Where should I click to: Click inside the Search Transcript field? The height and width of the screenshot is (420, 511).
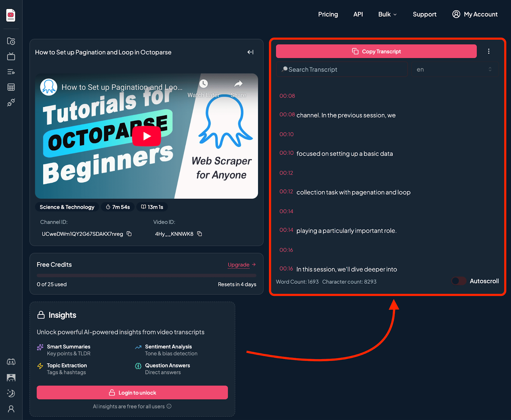pyautogui.click(x=341, y=69)
